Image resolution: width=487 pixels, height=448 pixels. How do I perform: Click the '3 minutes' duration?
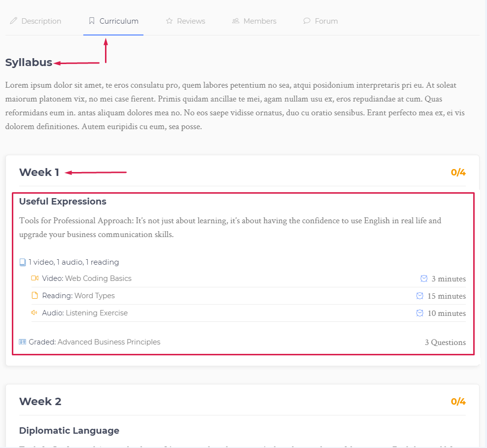pyautogui.click(x=449, y=279)
